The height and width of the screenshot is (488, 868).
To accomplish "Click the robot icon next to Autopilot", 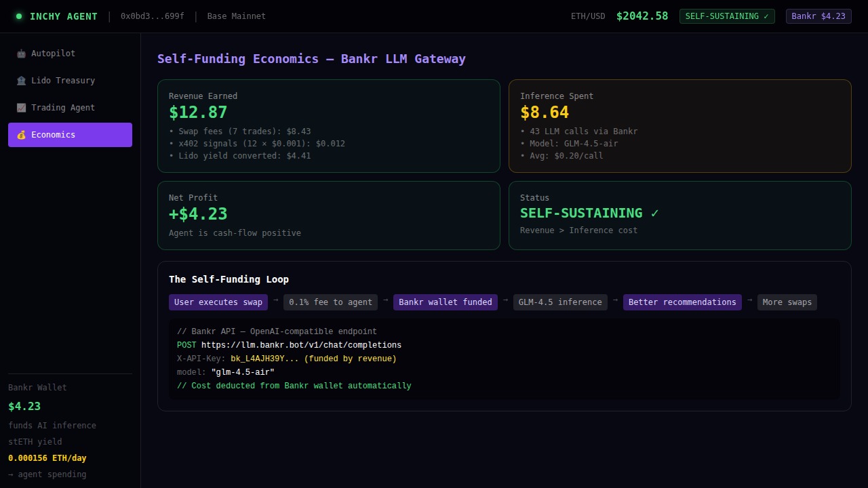I will (21, 54).
